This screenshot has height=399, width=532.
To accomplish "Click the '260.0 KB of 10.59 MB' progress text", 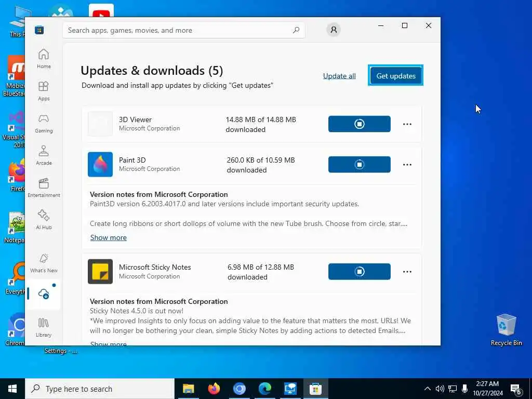I will (x=261, y=160).
